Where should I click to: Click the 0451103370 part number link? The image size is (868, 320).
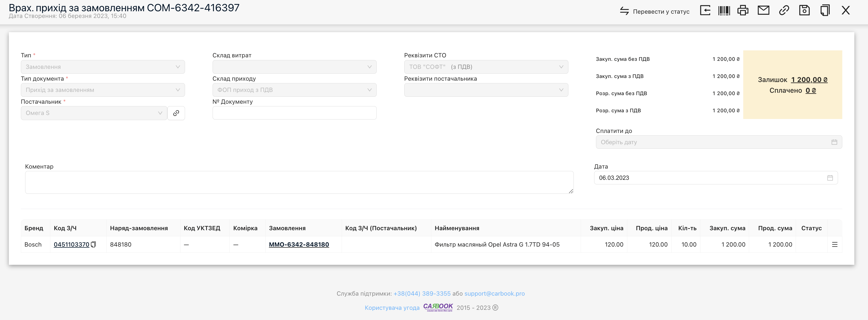(x=71, y=245)
